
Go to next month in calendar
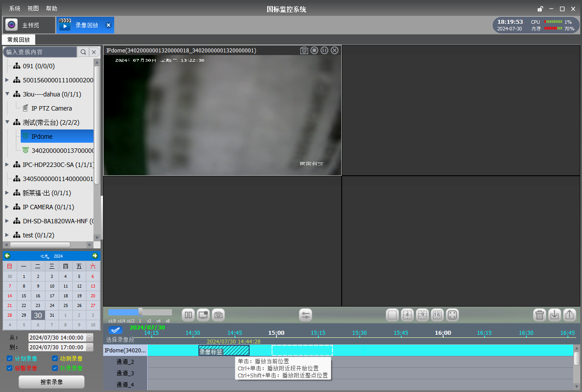coord(95,256)
